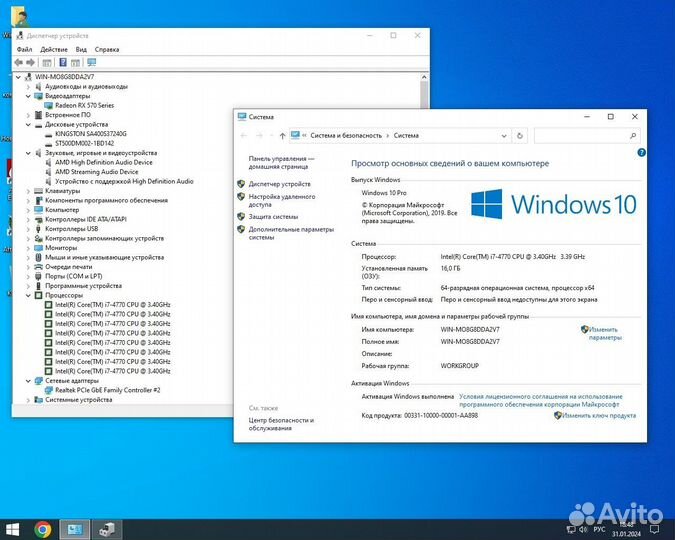Click Настройка удаленного доступа link
The image size is (675, 540).
282,200
